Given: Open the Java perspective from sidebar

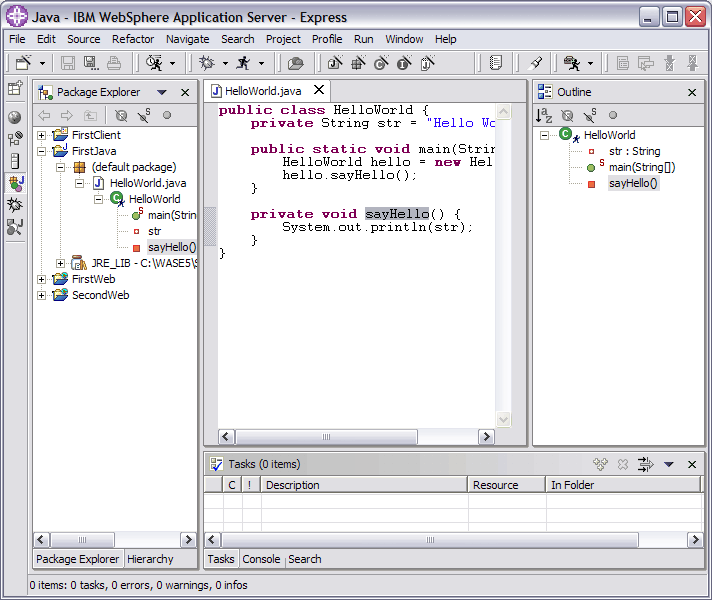Looking at the screenshot, I should tap(16, 183).
